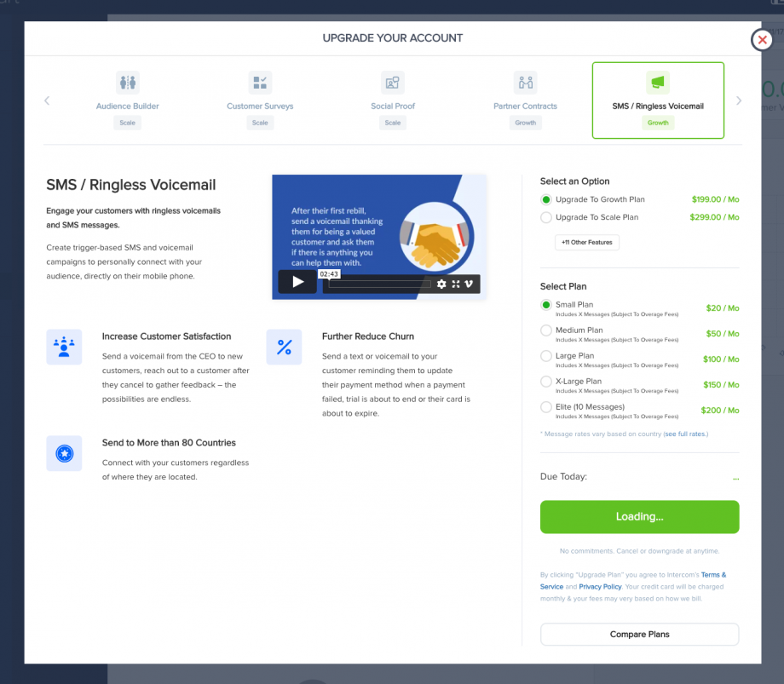784x684 pixels.
Task: Seek within the video progress bar
Action: [x=379, y=284]
